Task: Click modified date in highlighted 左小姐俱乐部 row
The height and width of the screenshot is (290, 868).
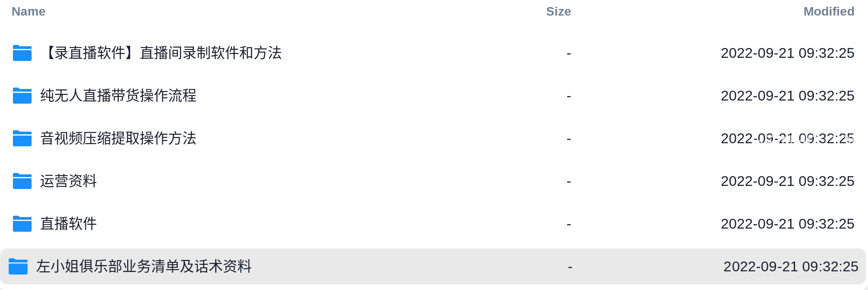Action: click(x=791, y=266)
